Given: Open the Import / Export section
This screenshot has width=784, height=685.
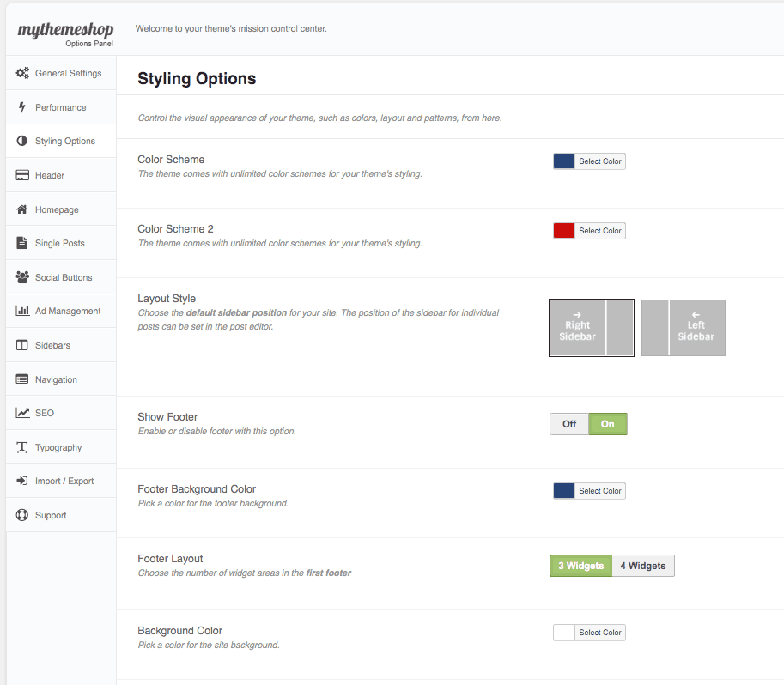Looking at the screenshot, I should pyautogui.click(x=64, y=481).
